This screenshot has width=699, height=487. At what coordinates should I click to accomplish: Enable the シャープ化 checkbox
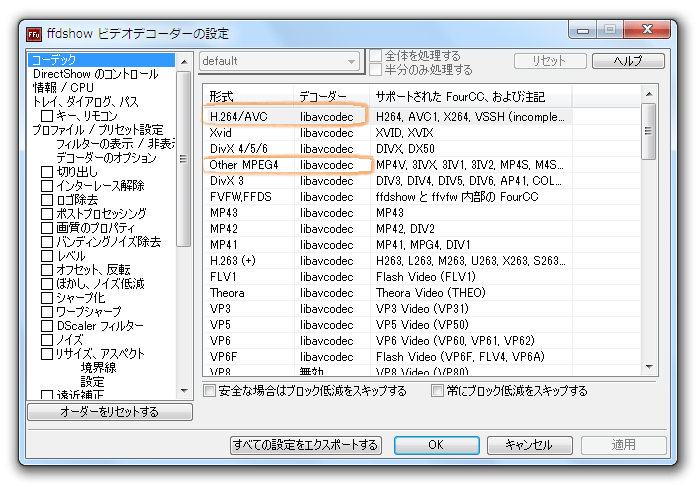(47, 297)
